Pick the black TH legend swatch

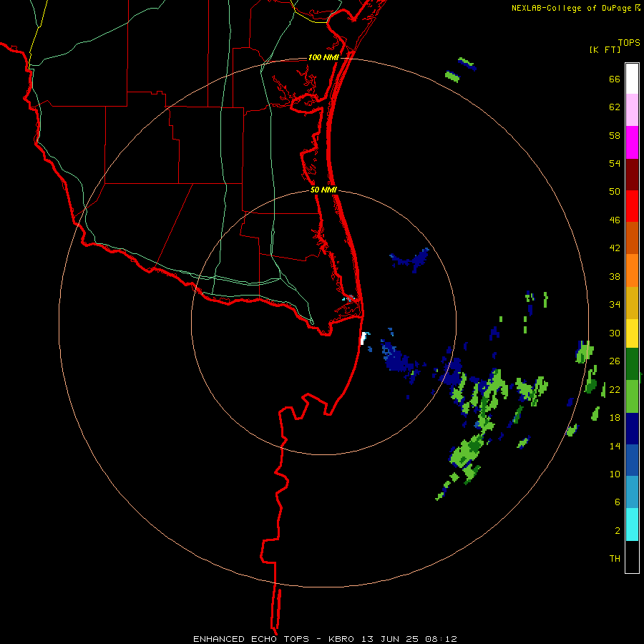(632, 557)
